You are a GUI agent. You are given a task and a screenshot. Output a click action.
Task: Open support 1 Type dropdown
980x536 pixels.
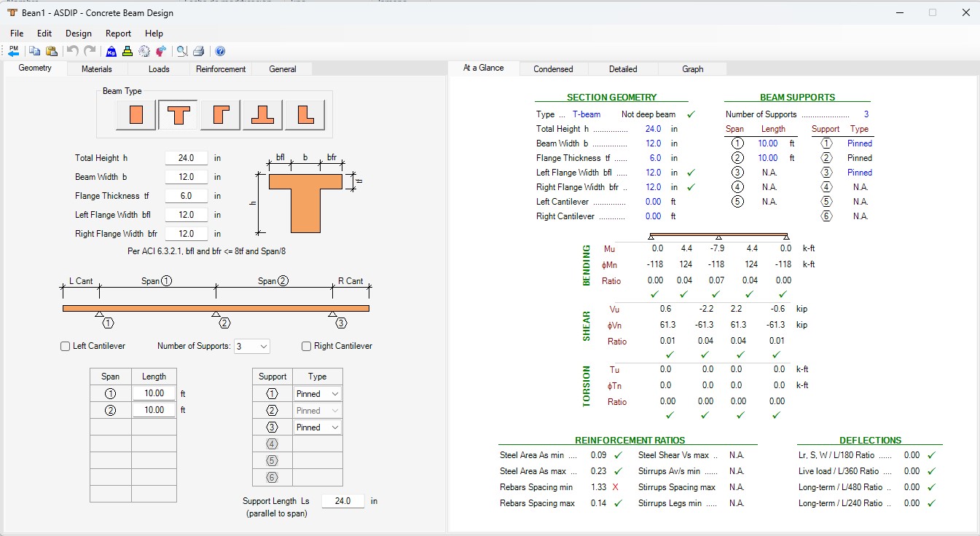coord(318,393)
